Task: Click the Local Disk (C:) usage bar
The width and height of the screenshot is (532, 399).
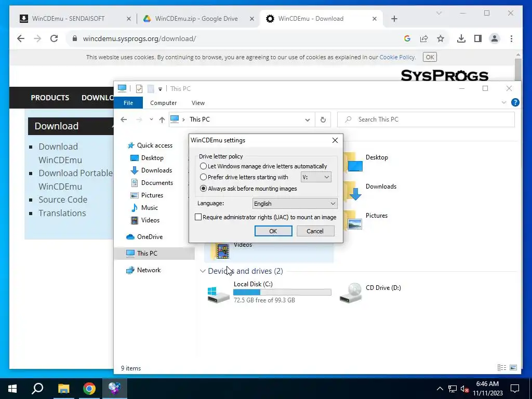Action: tap(282, 292)
